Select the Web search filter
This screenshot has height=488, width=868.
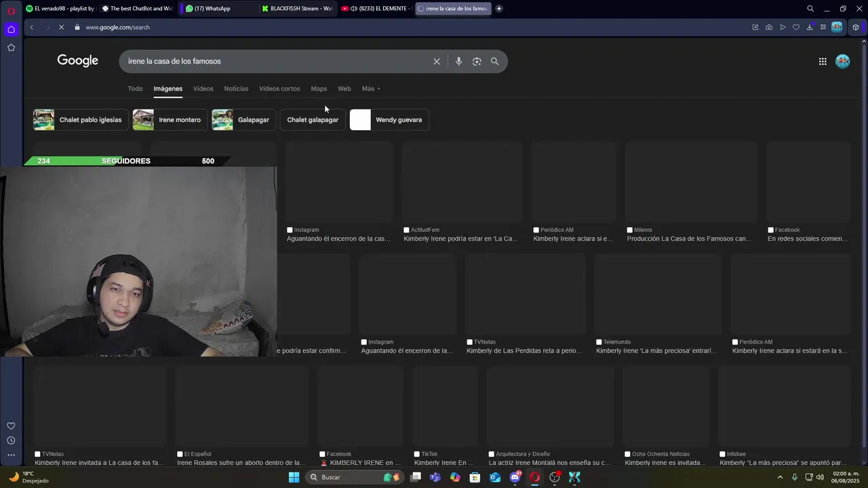point(344,89)
